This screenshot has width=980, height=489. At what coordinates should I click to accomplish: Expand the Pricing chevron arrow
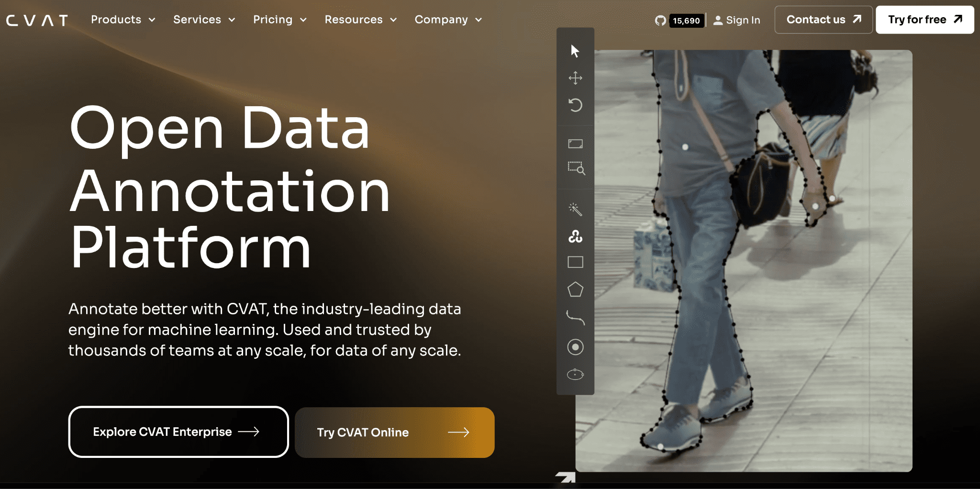click(x=303, y=20)
